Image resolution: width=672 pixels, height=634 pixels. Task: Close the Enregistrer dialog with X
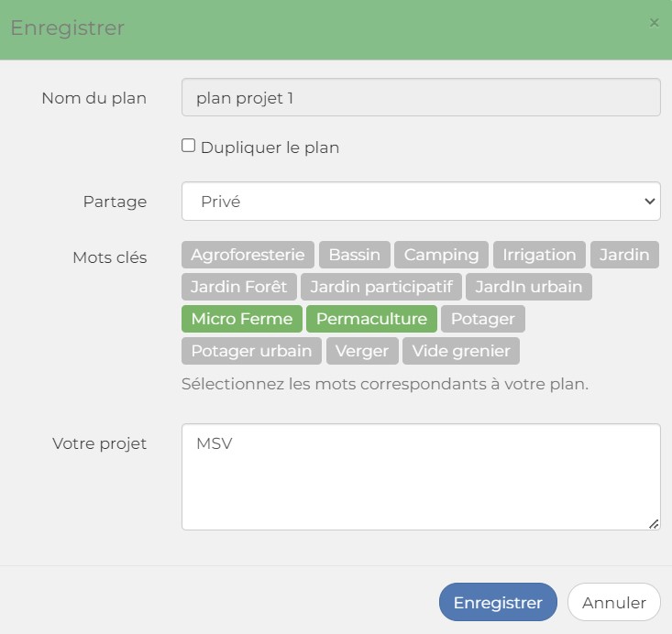tap(654, 23)
